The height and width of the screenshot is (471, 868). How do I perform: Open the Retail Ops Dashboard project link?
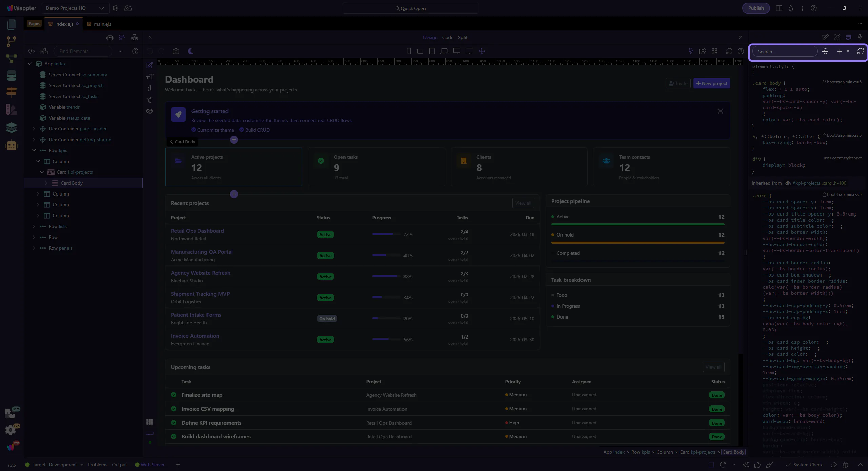coord(197,231)
